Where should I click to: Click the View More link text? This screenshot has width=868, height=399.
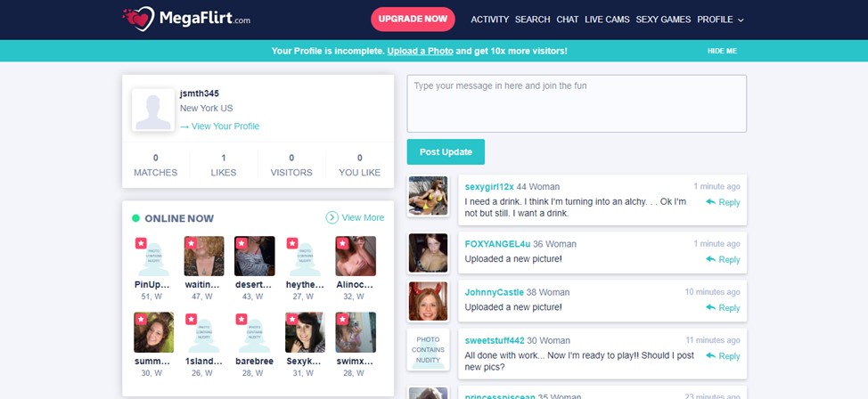pyautogui.click(x=363, y=217)
